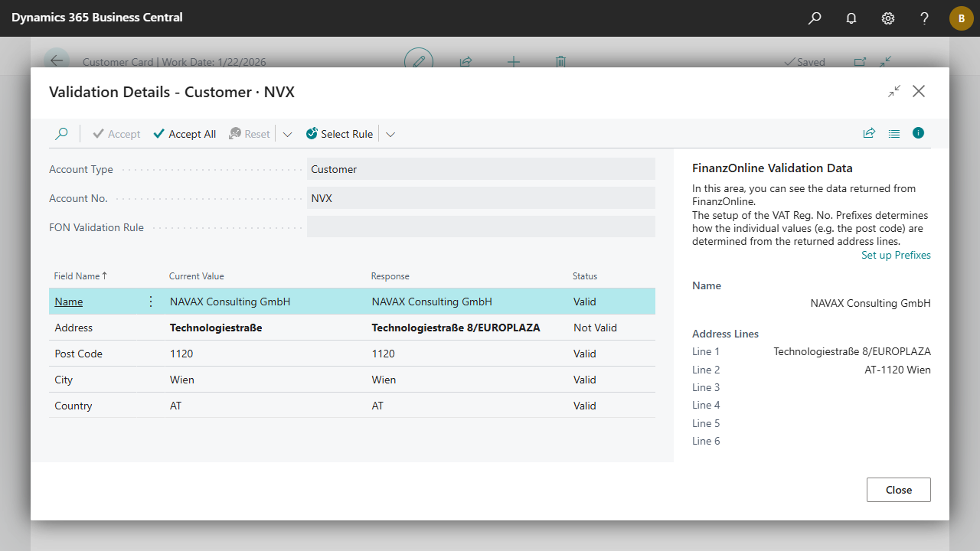
Task: Click Line 1 value in FactBox
Action: coord(852,352)
